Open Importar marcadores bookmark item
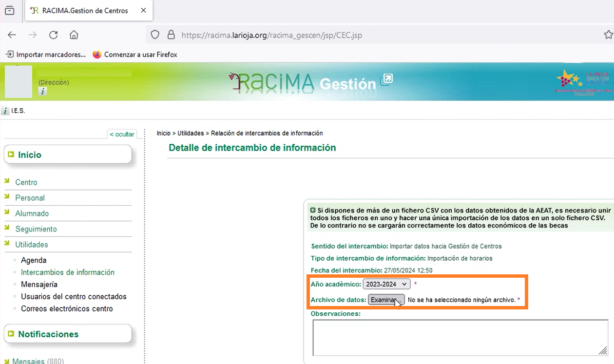This screenshot has height=364, width=614. (x=45, y=55)
